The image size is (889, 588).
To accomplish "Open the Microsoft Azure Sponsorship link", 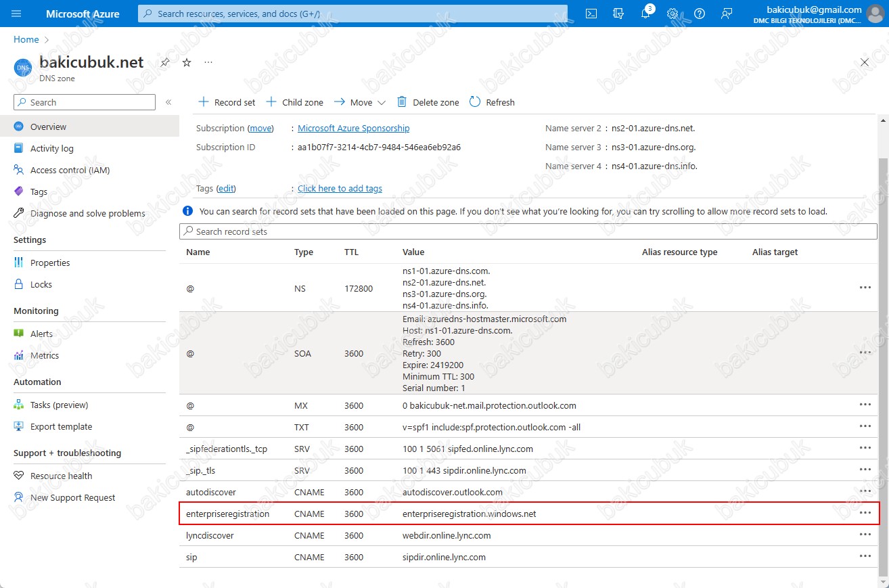I will (x=353, y=128).
